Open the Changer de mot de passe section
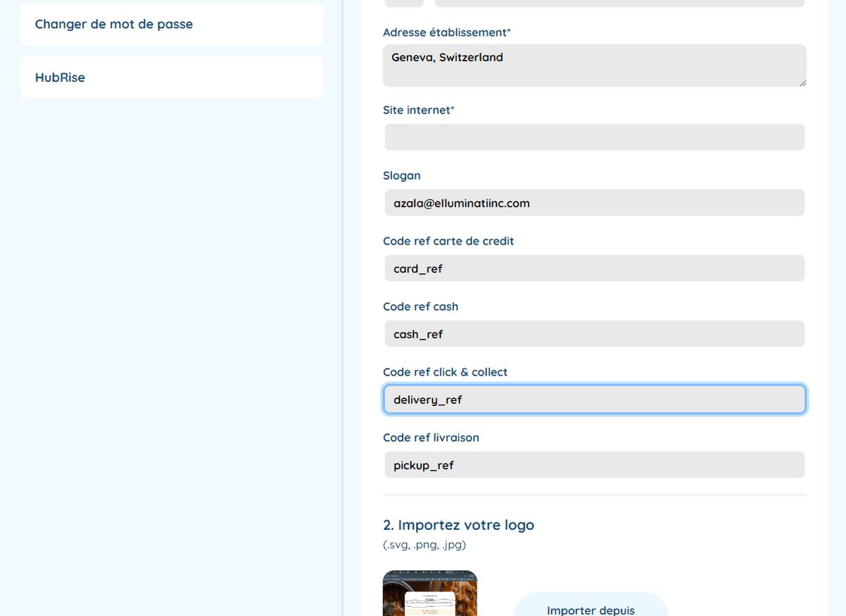Image resolution: width=846 pixels, height=616 pixels. pyautogui.click(x=113, y=24)
